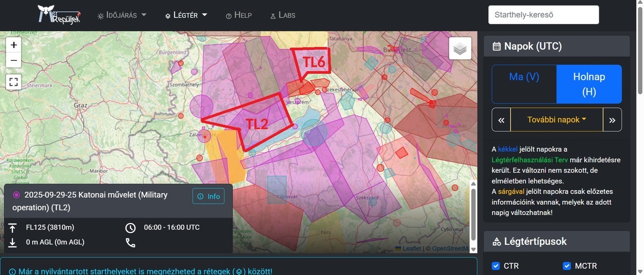
Task: Zoom out on the map
Action: pyautogui.click(x=14, y=61)
